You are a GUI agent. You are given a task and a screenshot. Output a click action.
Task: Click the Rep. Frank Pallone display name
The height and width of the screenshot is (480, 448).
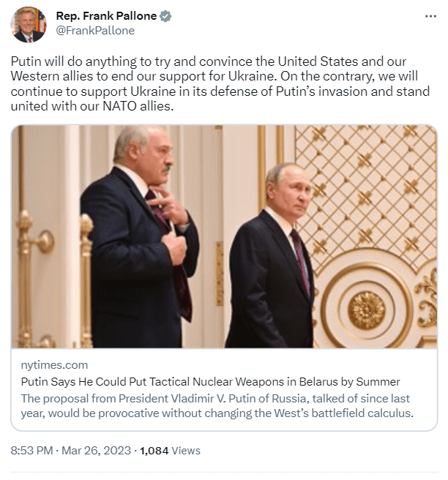click(x=106, y=16)
